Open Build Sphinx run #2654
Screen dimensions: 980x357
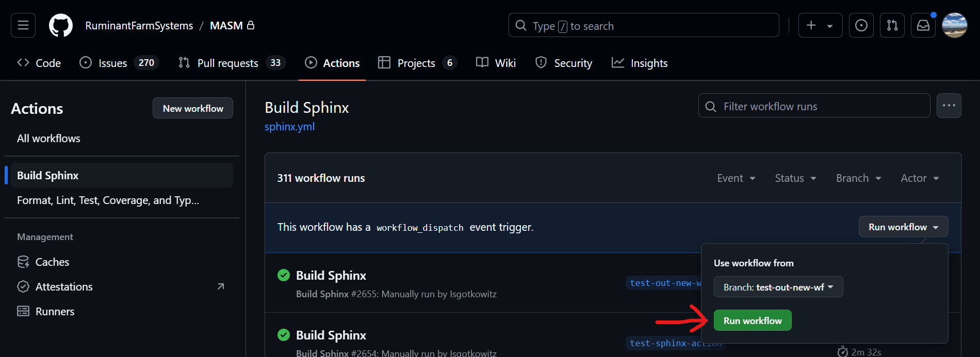[x=331, y=335]
